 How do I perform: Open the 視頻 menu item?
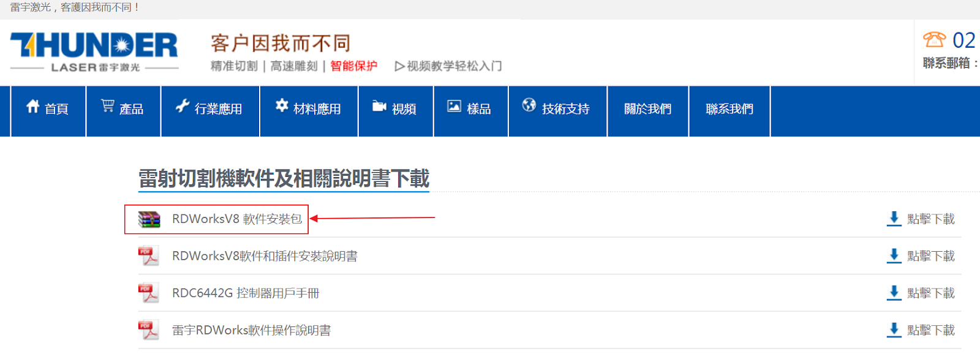click(396, 111)
